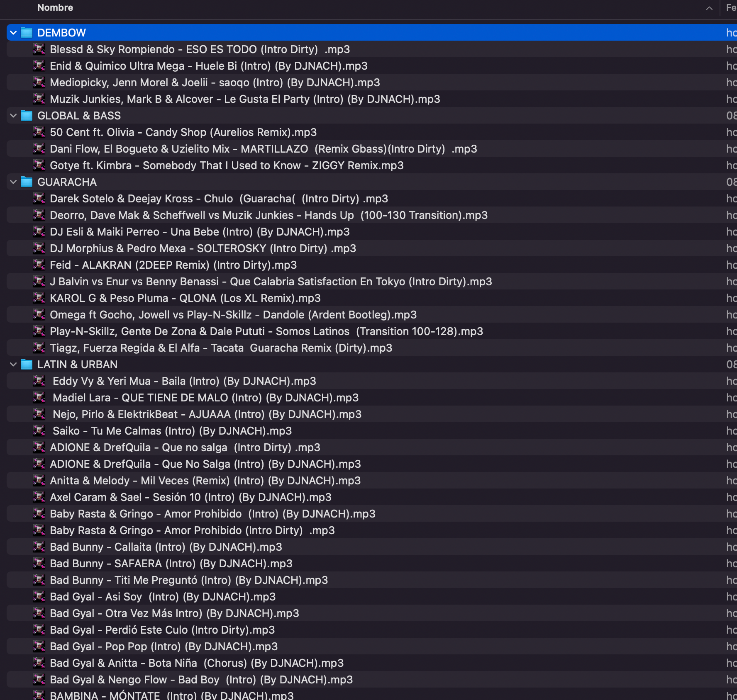737x700 pixels.
Task: Click the mp3 icon beside Muzik Junkies, Mark B
Action: [39, 99]
